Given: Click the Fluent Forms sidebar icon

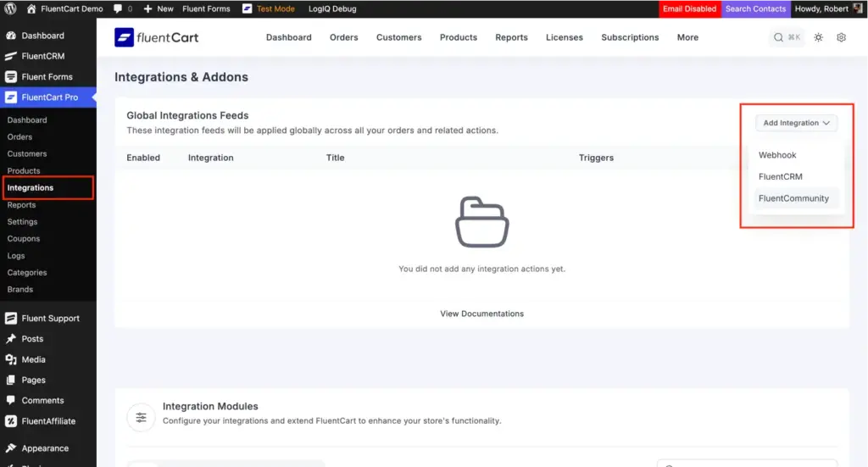Looking at the screenshot, I should coord(10,76).
